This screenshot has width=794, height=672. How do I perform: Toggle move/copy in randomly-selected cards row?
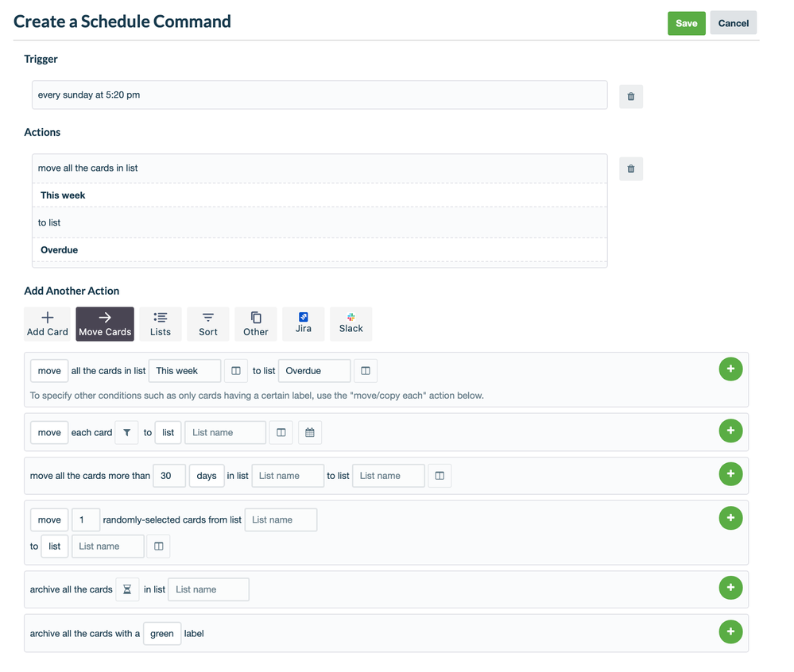pyautogui.click(x=49, y=519)
